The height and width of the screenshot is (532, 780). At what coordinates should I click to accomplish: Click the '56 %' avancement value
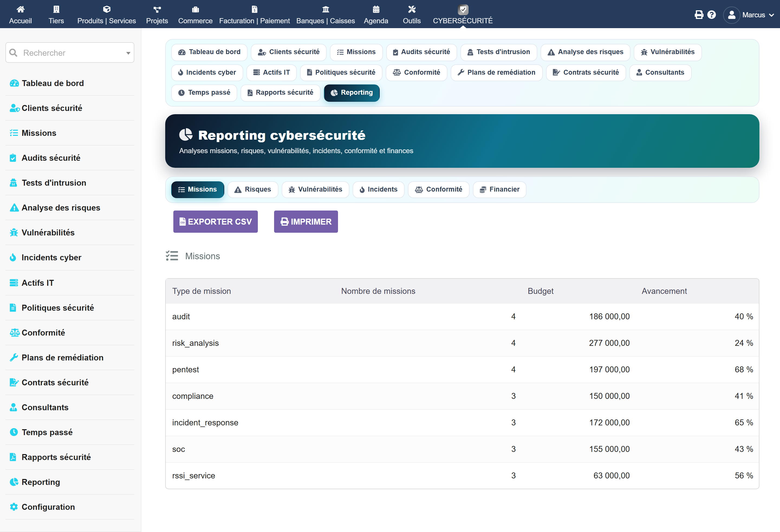(744, 475)
